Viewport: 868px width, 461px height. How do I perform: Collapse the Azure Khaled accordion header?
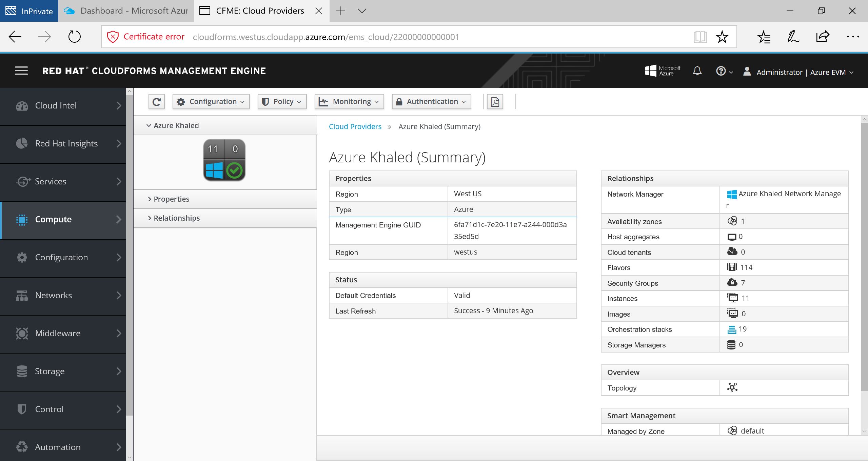(x=176, y=125)
